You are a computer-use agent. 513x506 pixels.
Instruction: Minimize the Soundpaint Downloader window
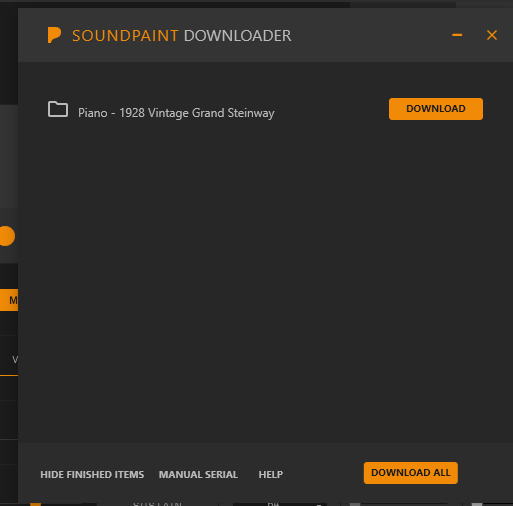[457, 35]
